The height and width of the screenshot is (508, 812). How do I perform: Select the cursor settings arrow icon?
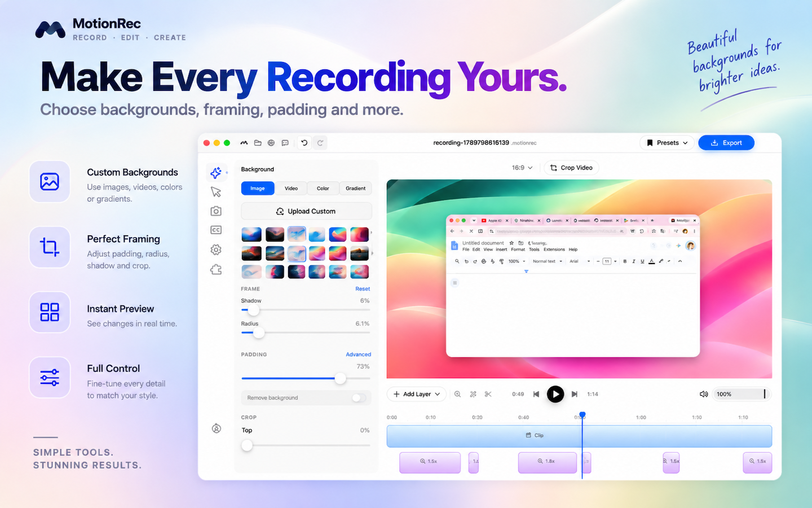click(x=216, y=192)
